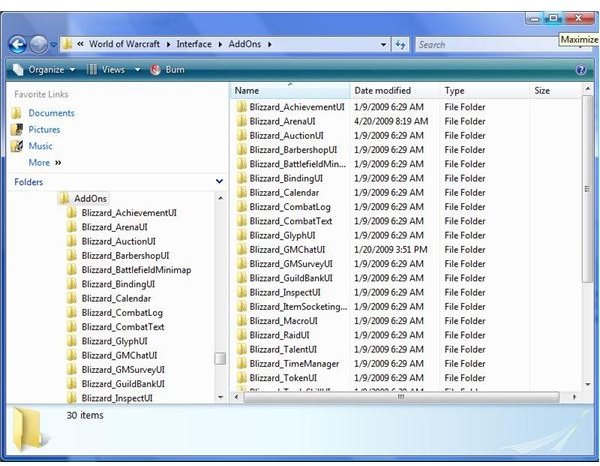Select Blizzard_AchievementUI in folder tree

click(x=129, y=213)
